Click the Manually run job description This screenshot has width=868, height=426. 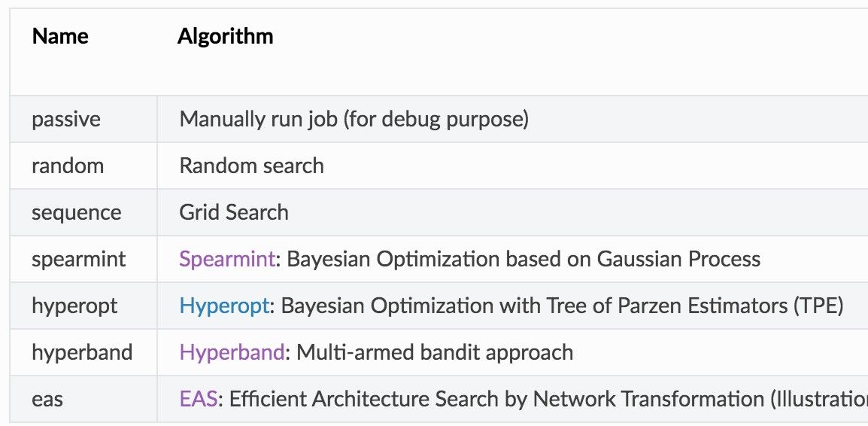pos(354,119)
